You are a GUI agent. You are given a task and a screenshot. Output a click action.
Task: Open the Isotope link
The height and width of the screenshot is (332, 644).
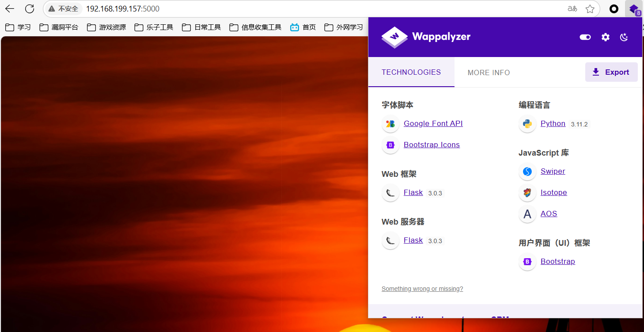tap(554, 193)
